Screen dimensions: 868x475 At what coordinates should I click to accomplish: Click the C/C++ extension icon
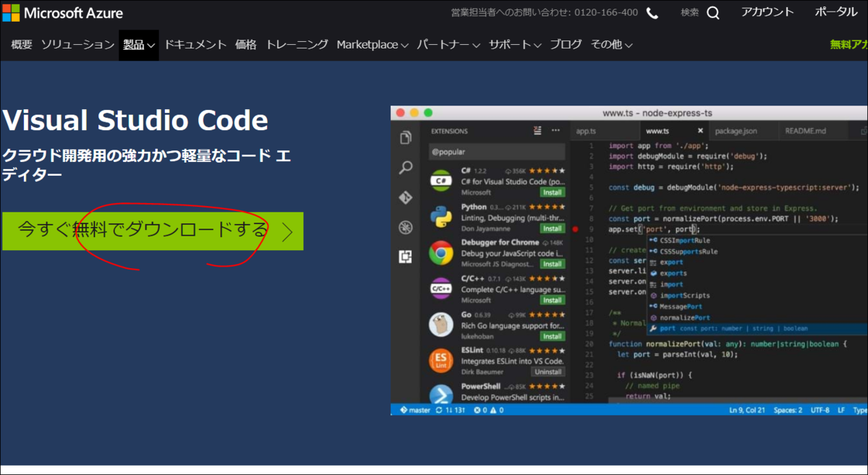point(441,288)
